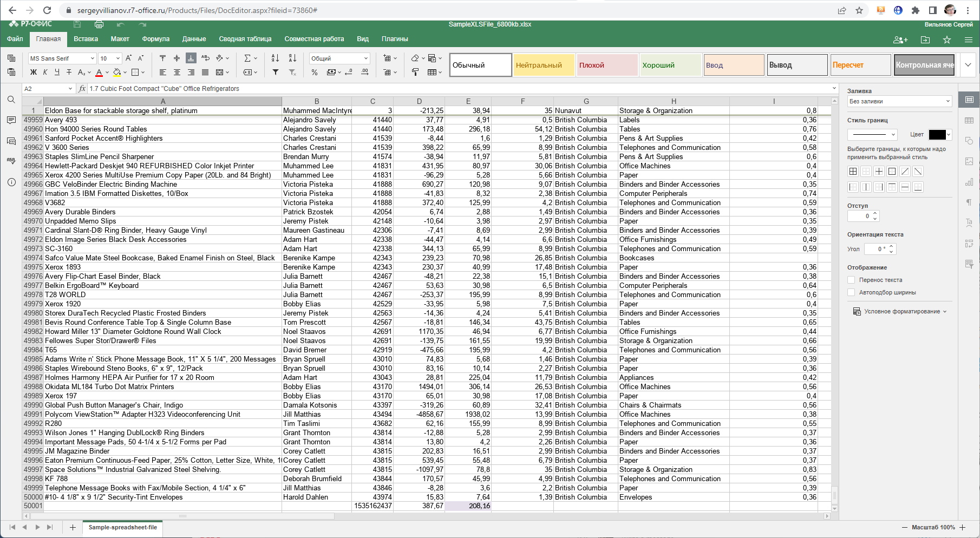Apply the Хороший cell style
This screenshot has height=538, width=980.
pyautogui.click(x=670, y=65)
